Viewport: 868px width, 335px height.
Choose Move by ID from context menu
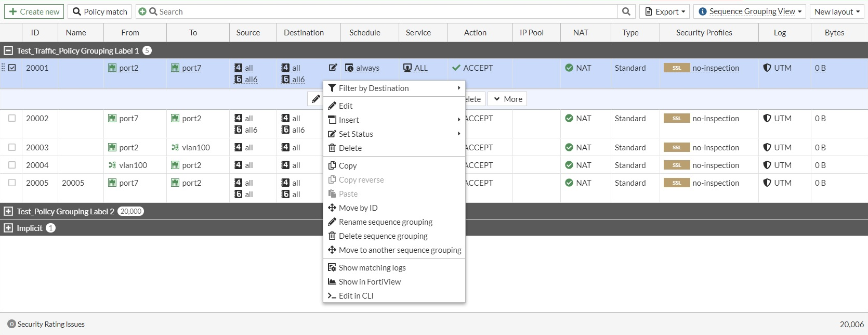point(358,208)
